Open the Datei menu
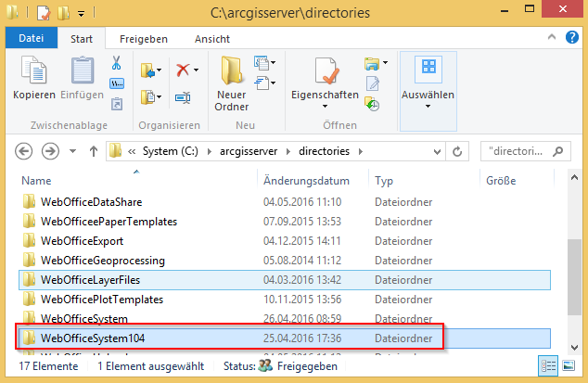 coord(32,38)
